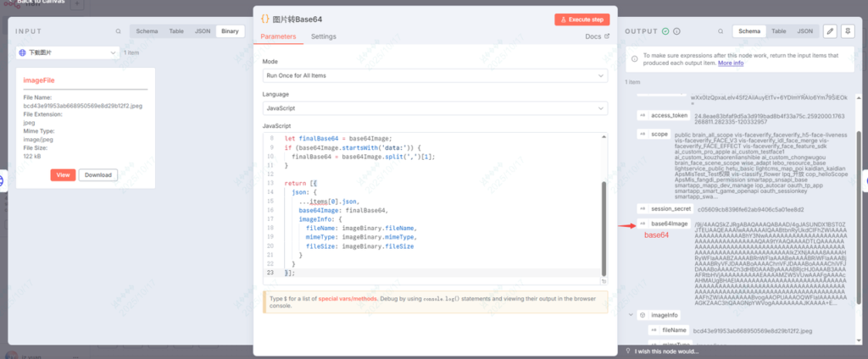Collapse the imageInfo tree node
This screenshot has width=868, height=359.
629,315
